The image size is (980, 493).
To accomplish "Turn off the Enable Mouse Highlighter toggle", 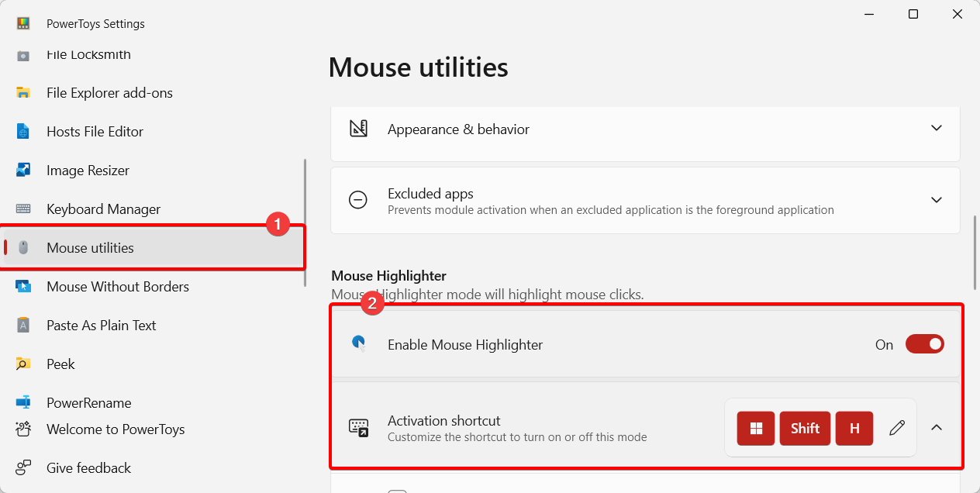I will [x=924, y=344].
